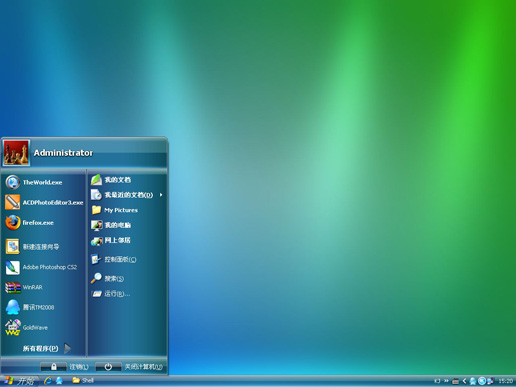
Task: Expand 我最近的文档(D) recent documents submenu
Action: (127, 195)
